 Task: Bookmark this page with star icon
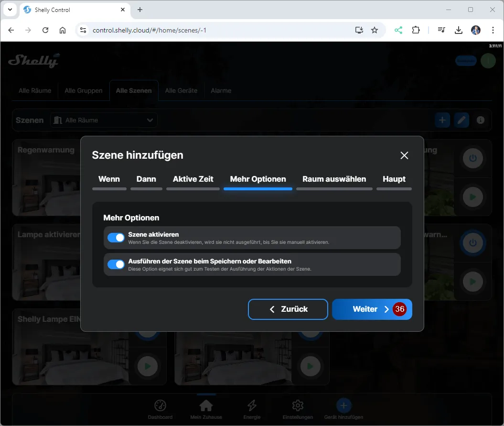coord(375,30)
